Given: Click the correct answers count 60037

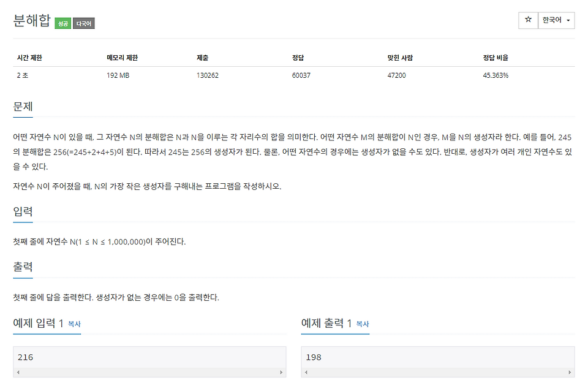Looking at the screenshot, I should click(x=301, y=75).
